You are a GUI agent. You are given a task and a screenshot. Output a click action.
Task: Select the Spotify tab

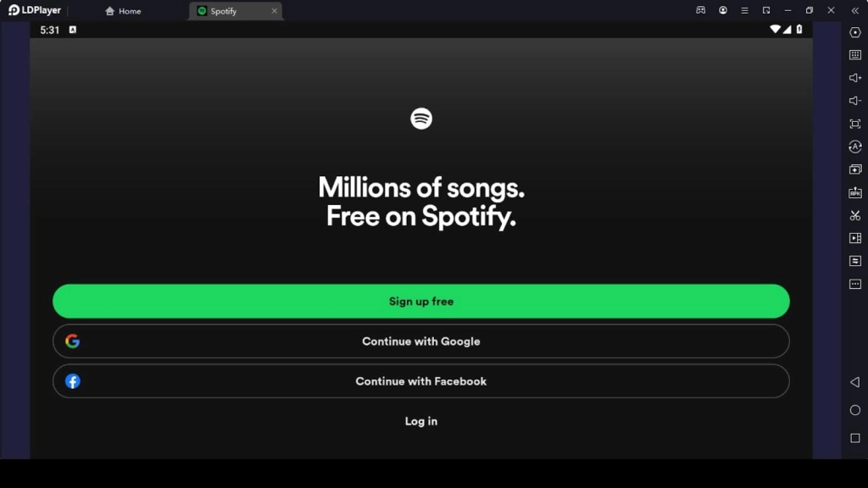point(223,11)
